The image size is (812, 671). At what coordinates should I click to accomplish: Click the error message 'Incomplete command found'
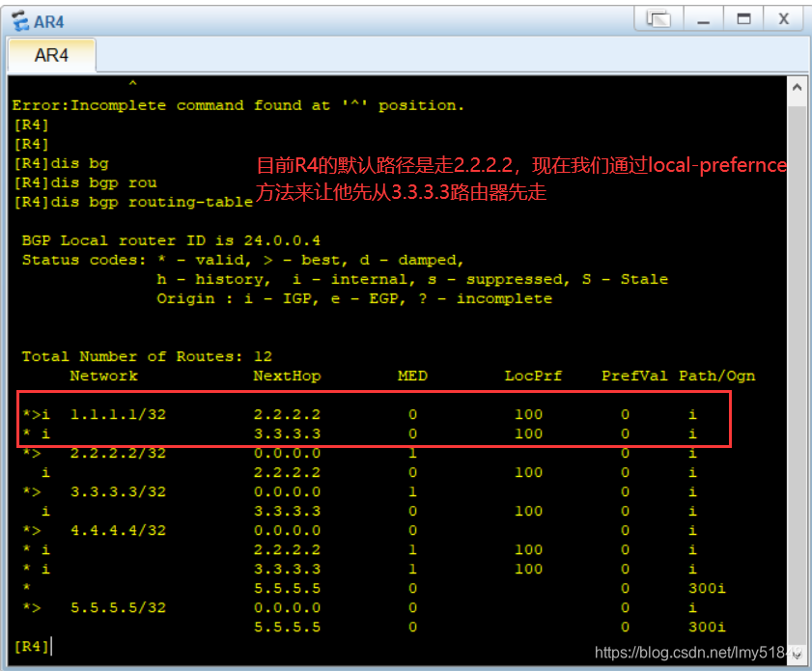click(x=238, y=105)
